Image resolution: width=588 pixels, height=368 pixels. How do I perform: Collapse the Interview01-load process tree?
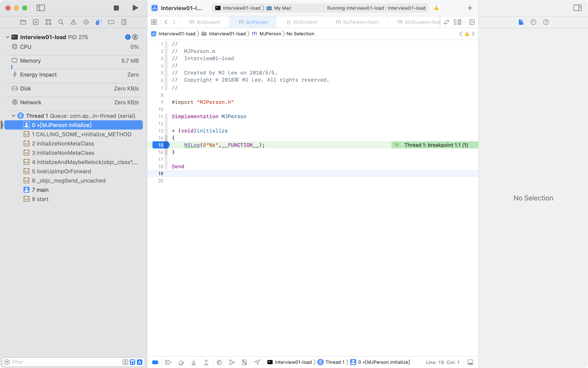[8, 37]
